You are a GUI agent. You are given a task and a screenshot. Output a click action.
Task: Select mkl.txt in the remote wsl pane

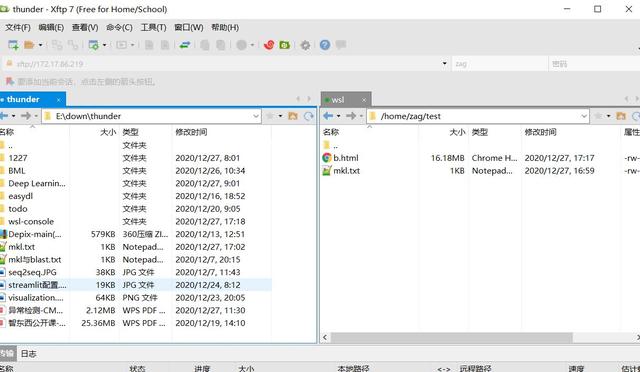(x=347, y=171)
